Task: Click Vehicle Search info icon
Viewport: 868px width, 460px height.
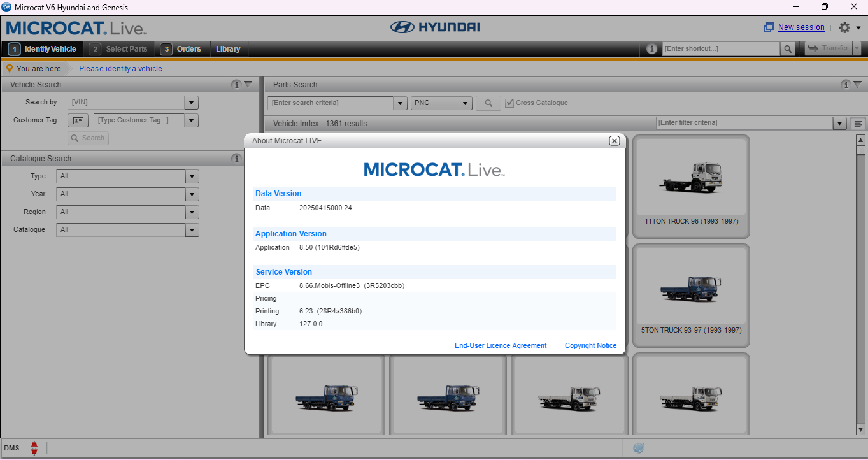Action: coord(236,84)
